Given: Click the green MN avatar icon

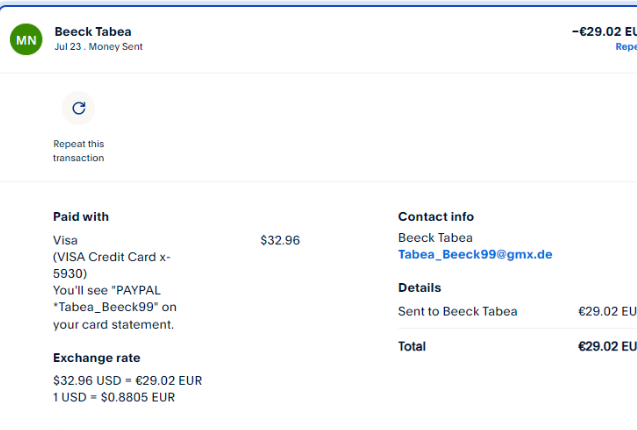Looking at the screenshot, I should pos(26,39).
